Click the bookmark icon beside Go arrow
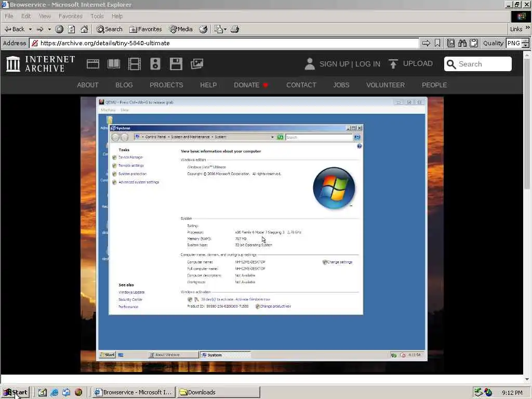 click(x=437, y=43)
